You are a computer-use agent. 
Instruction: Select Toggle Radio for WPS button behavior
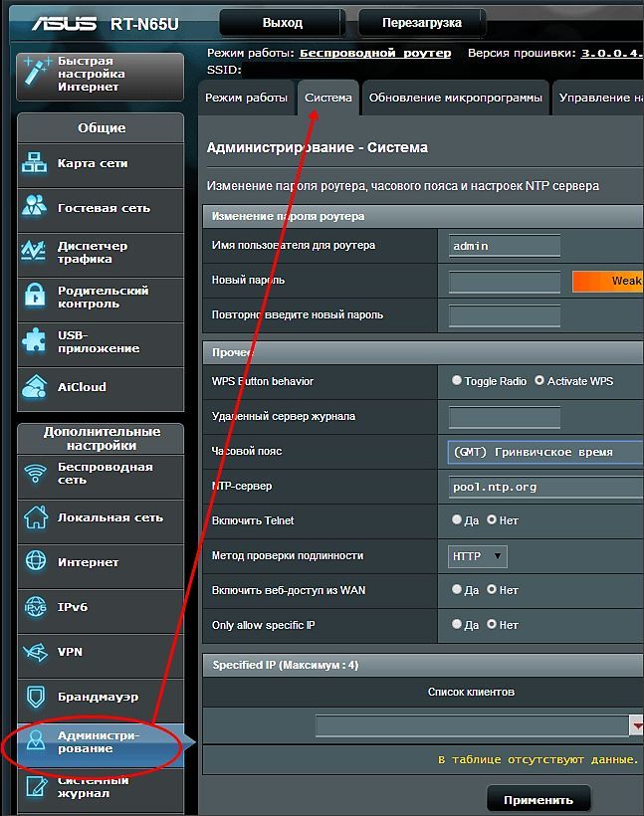coord(457,380)
